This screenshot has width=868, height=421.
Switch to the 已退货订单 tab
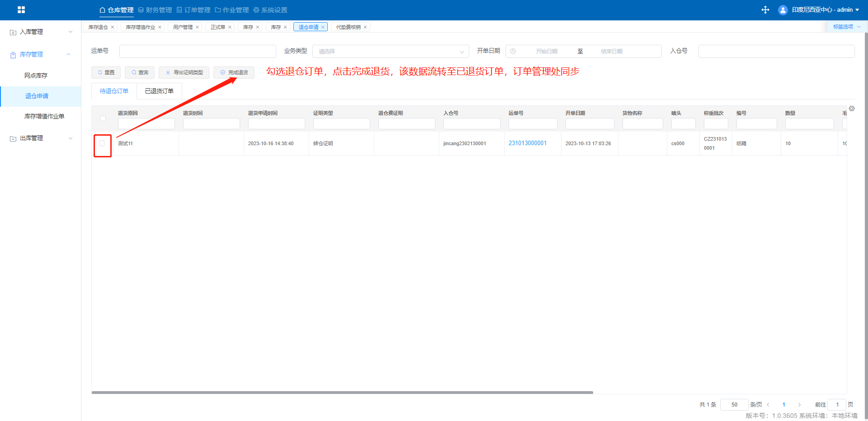point(159,91)
